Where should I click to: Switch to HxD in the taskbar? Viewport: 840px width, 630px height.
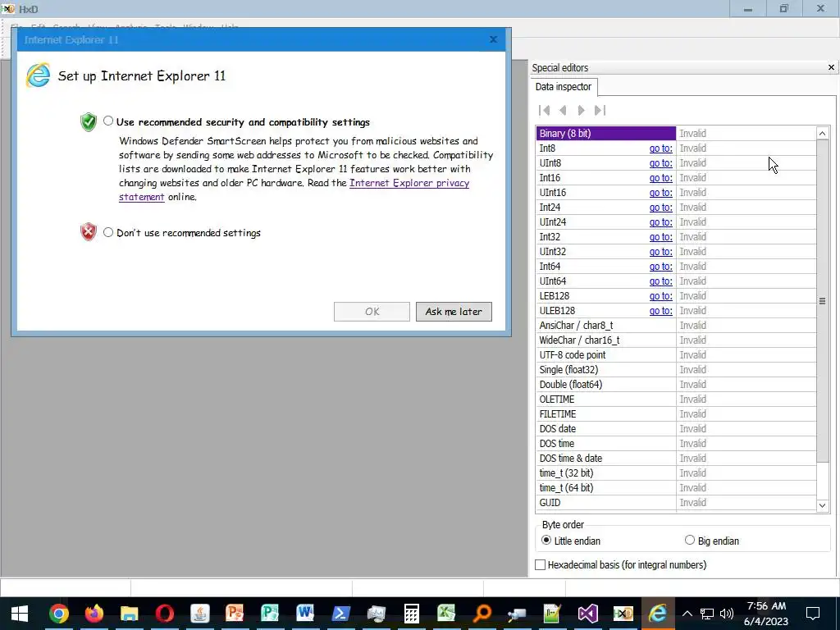click(x=623, y=614)
